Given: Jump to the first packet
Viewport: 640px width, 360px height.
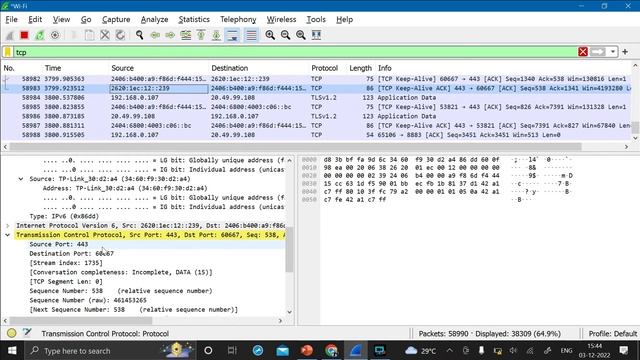Looking at the screenshot, I should pos(201,36).
